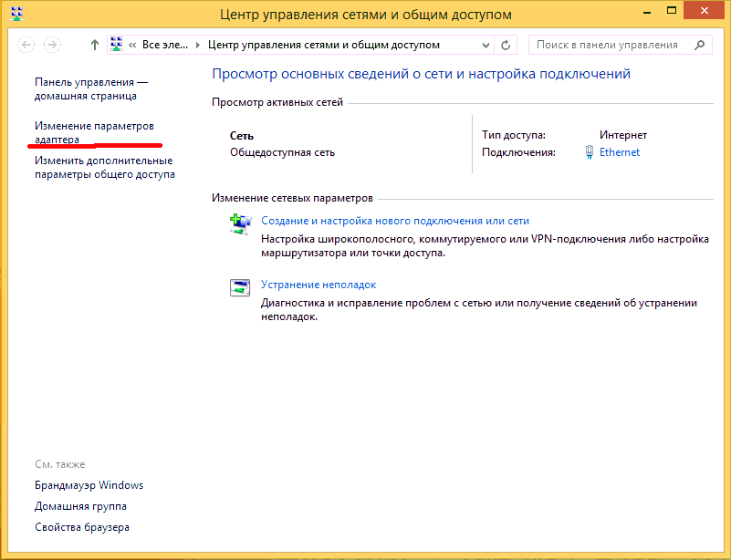This screenshot has width=731, height=560.
Task: Click the 'Сеть' network name text
Action: click(242, 136)
